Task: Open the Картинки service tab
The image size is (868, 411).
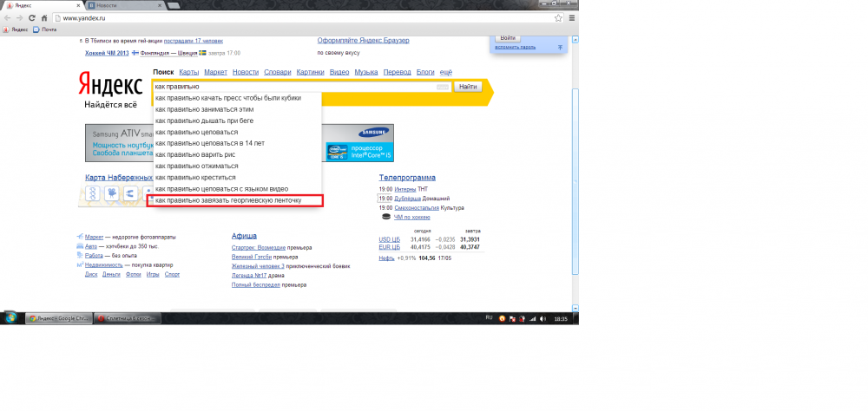Action: 310,73
